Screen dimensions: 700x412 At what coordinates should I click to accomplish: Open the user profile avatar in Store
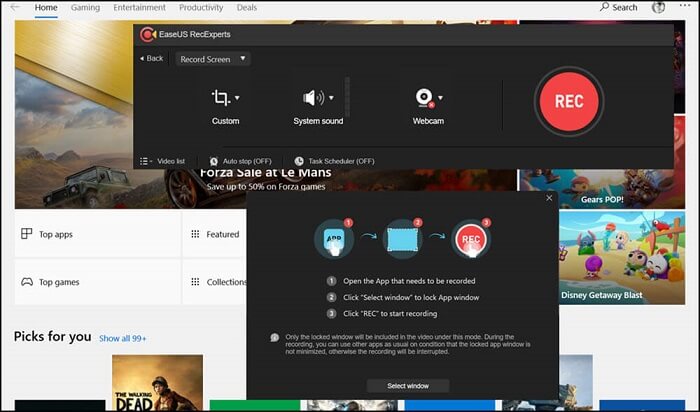coord(658,7)
